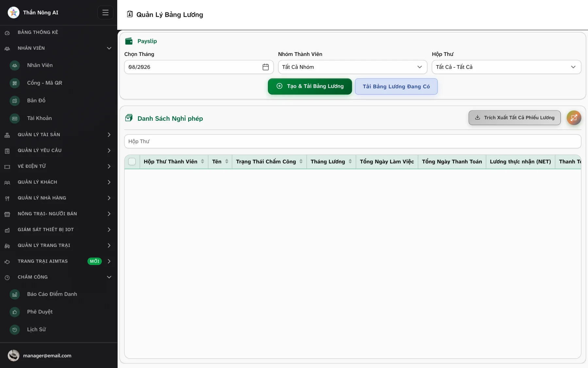Open the Nhóm Thành Viên dropdown
The image size is (588, 368).
tap(352, 67)
